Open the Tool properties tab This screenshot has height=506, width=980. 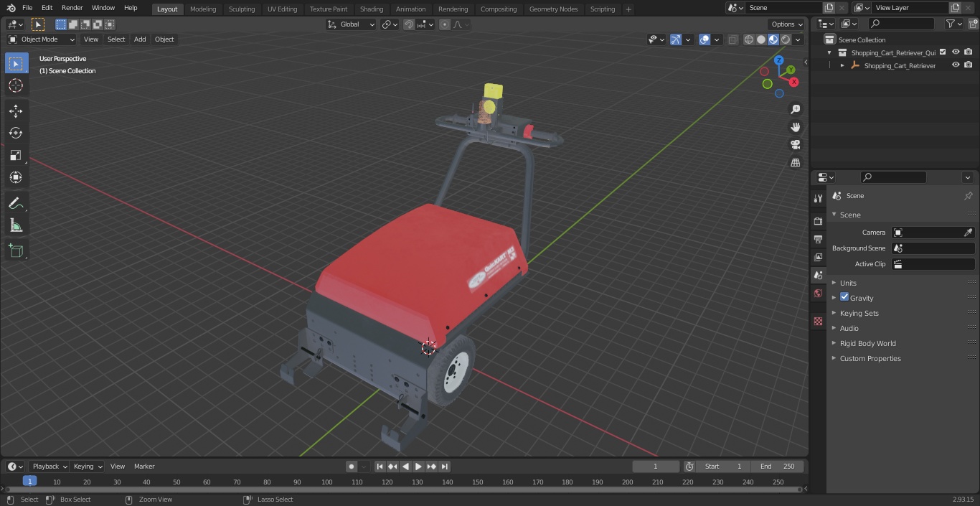818,198
